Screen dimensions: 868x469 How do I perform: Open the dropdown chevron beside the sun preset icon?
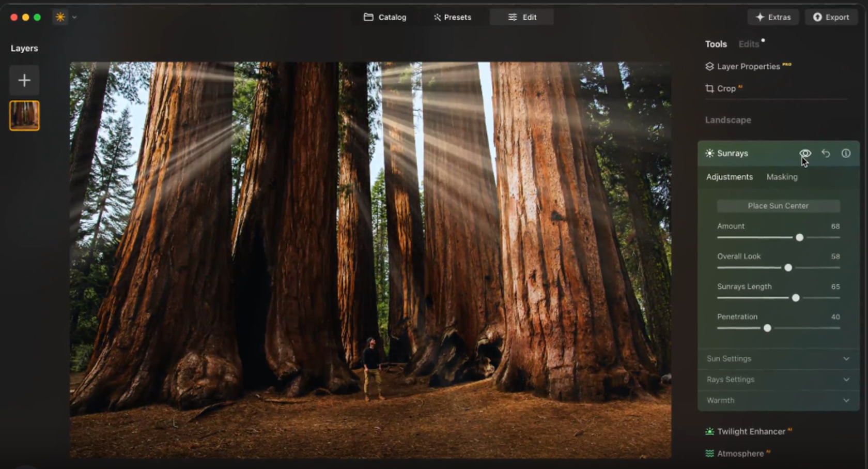tap(74, 17)
